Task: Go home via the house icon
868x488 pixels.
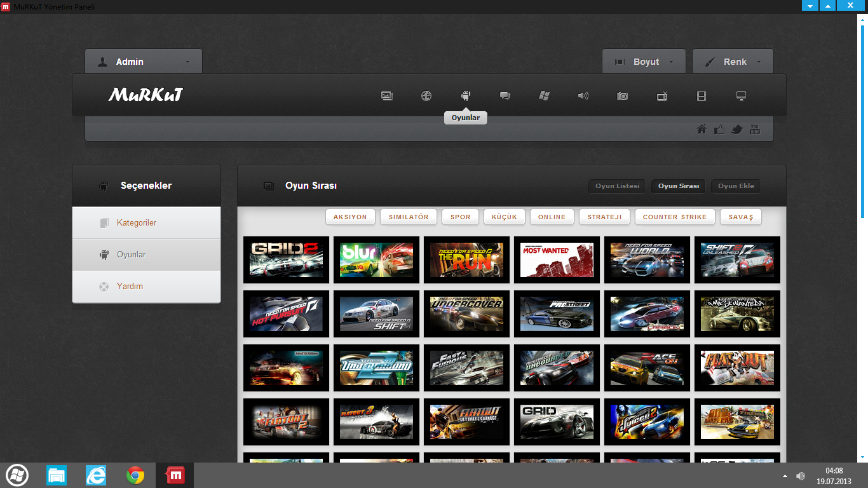Action: [702, 130]
